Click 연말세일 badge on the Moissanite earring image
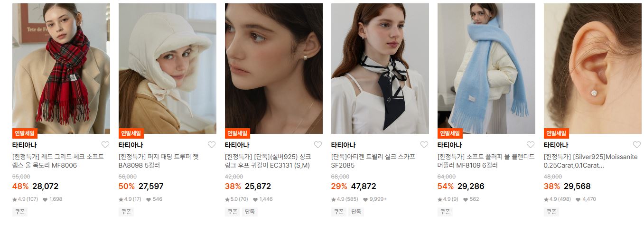644x226 pixels. 556,133
